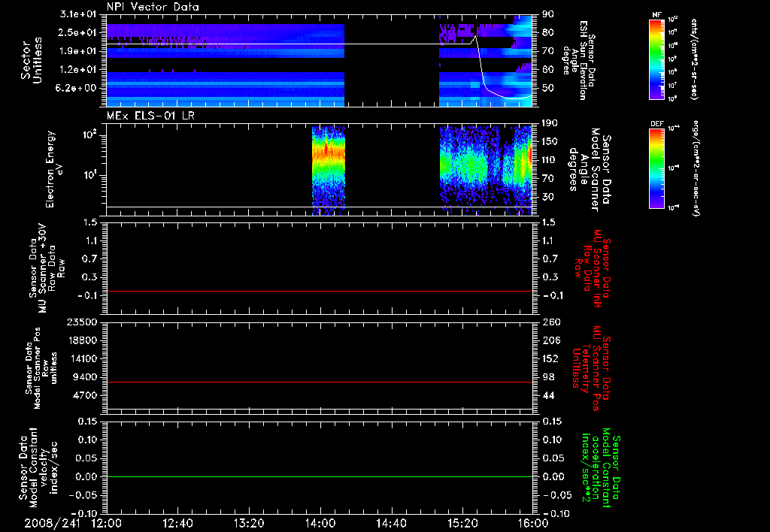Click the "13:20" time tick label

point(249,524)
